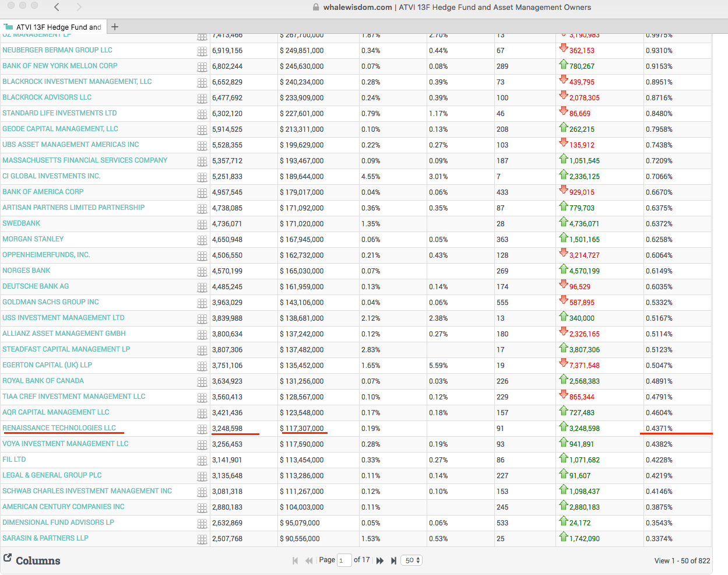The height and width of the screenshot is (575, 728).
Task: Open grid icon for GOLDMAN SACHS GROUP INC
Action: 202,303
